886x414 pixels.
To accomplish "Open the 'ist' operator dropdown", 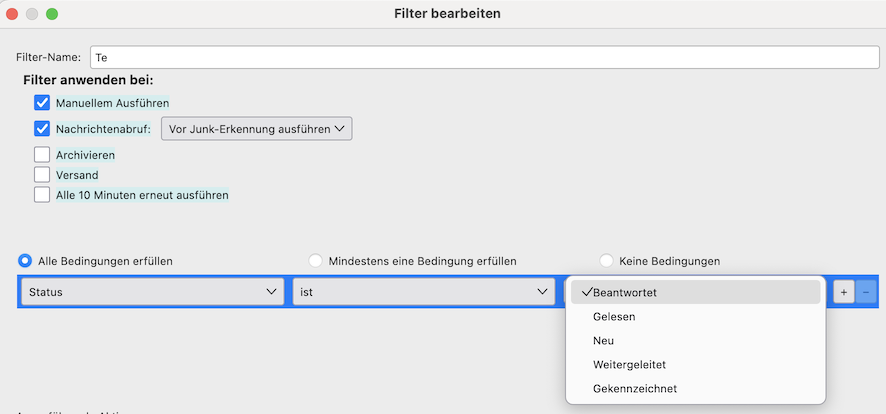I will click(424, 291).
